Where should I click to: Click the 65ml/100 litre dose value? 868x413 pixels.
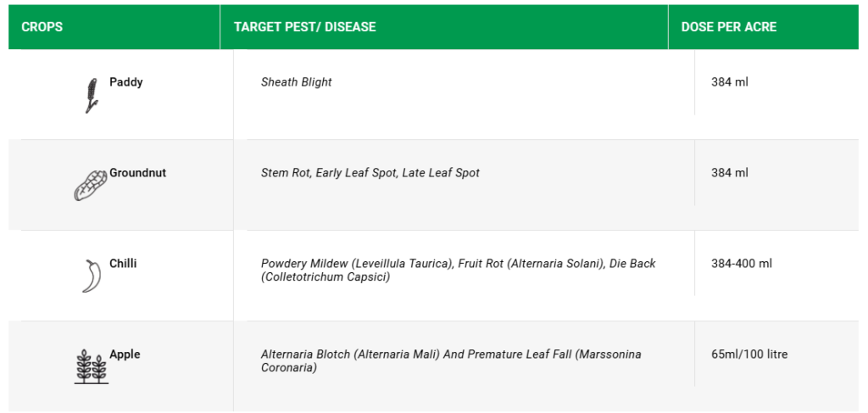tap(749, 354)
